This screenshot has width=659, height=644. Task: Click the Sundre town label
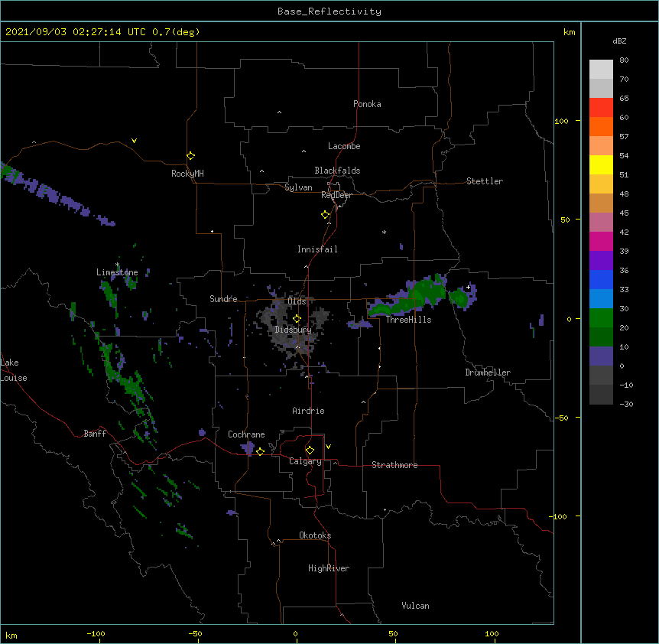223,299
